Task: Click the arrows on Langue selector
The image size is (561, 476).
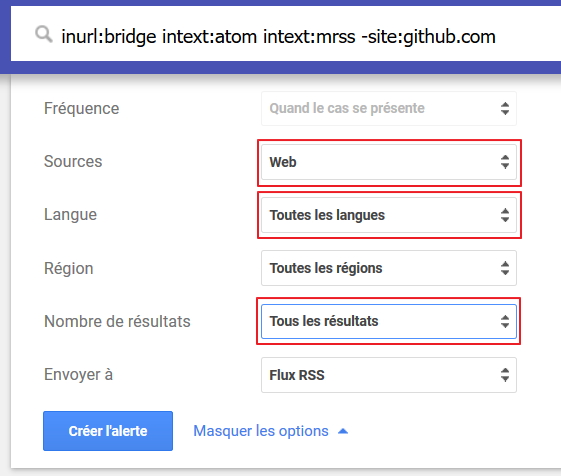Action: coord(505,215)
